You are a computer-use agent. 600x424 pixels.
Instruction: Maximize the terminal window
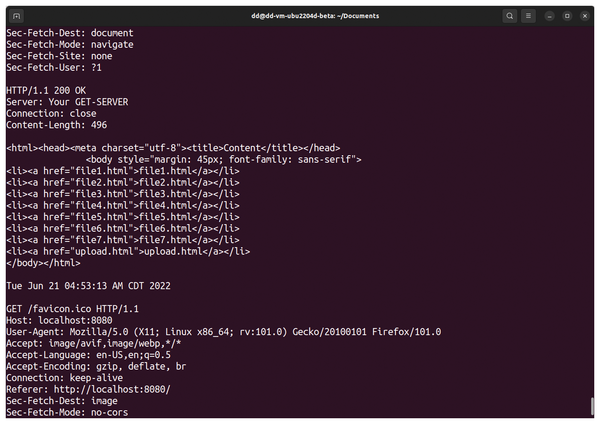(x=567, y=16)
